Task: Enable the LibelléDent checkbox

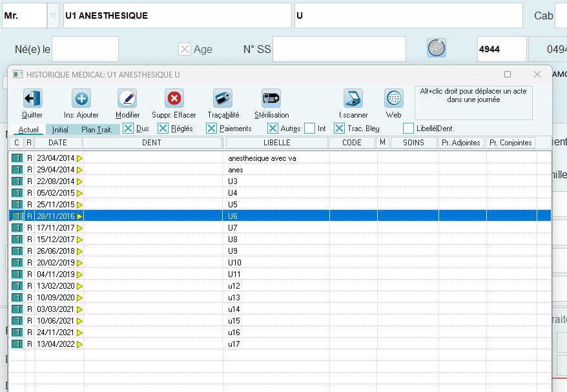Action: pos(408,129)
